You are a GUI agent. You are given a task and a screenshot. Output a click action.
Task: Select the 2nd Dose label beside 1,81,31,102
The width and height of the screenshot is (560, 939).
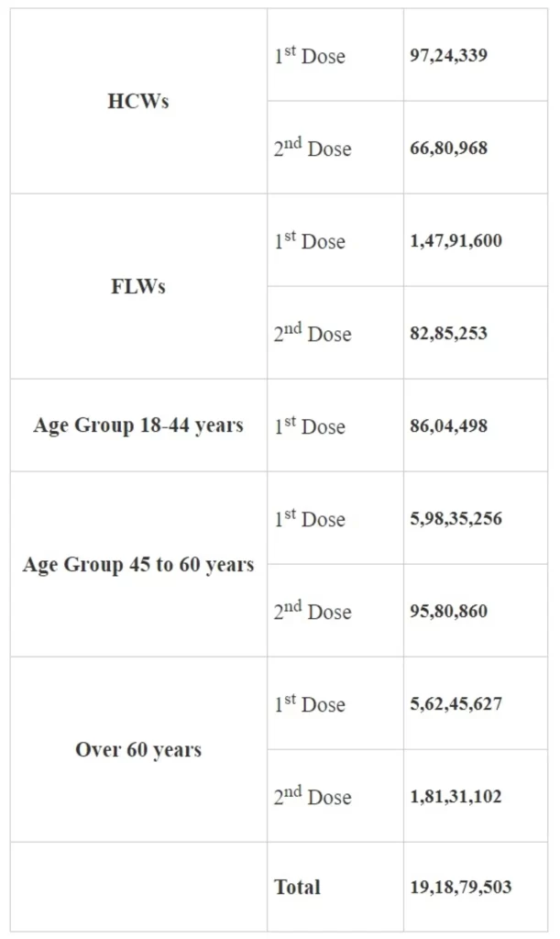(313, 797)
